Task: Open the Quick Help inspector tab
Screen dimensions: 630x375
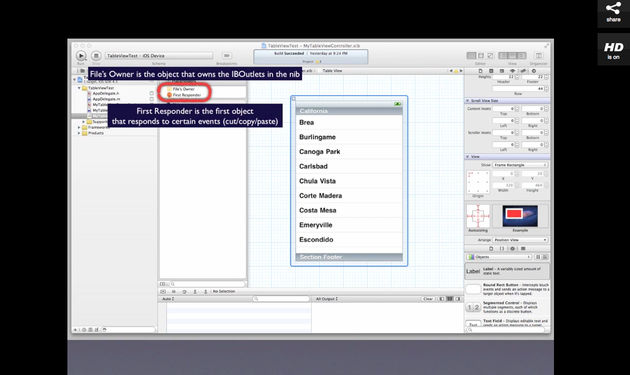Action: tap(491, 71)
